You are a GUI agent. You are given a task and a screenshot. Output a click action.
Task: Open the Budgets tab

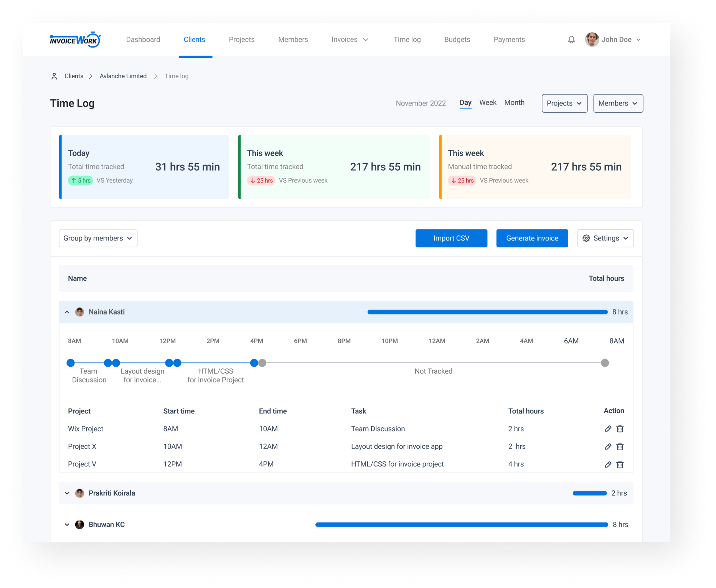[457, 40]
